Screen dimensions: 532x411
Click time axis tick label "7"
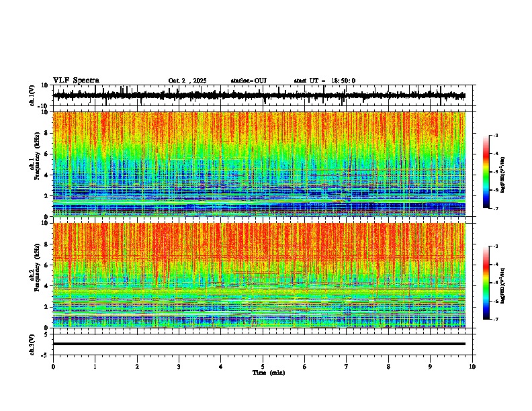click(347, 367)
